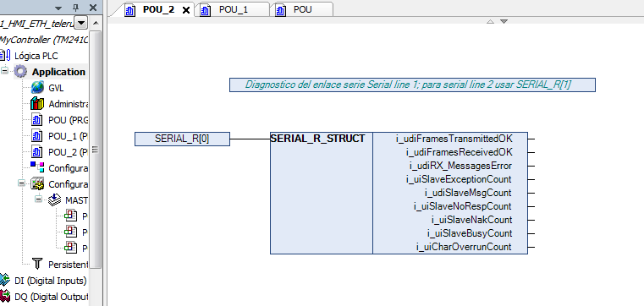The width and height of the screenshot is (644, 306).
Task: Close the POU_2 tab
Action: tap(185, 10)
